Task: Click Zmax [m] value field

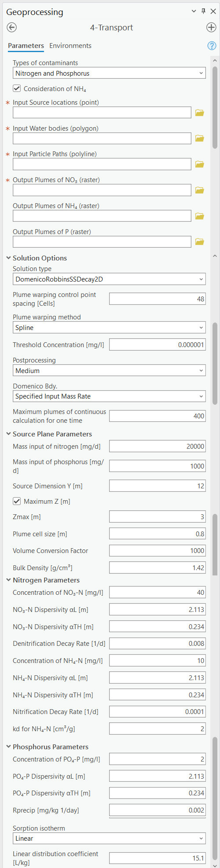Action: pos(158,516)
